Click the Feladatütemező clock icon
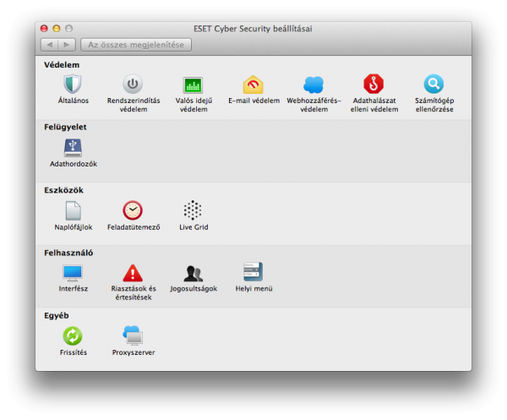507x420 pixels. click(x=133, y=210)
